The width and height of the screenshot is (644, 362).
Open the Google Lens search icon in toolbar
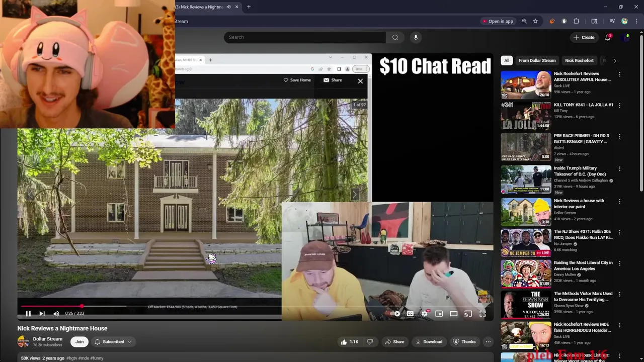click(594, 21)
